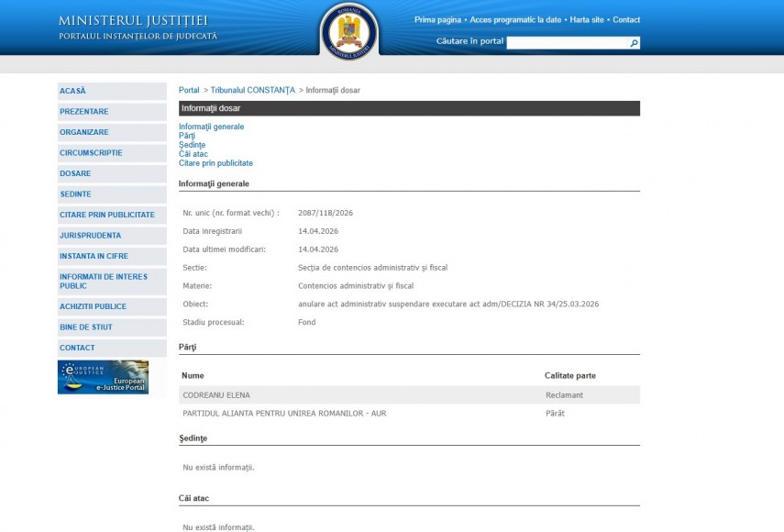Open the Harta site link

click(587, 19)
